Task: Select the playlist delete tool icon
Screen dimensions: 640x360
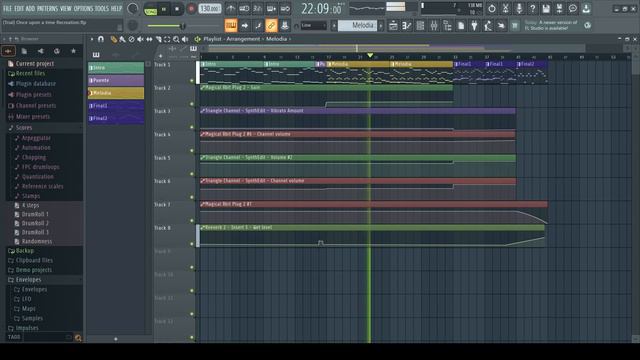Action: [x=131, y=39]
